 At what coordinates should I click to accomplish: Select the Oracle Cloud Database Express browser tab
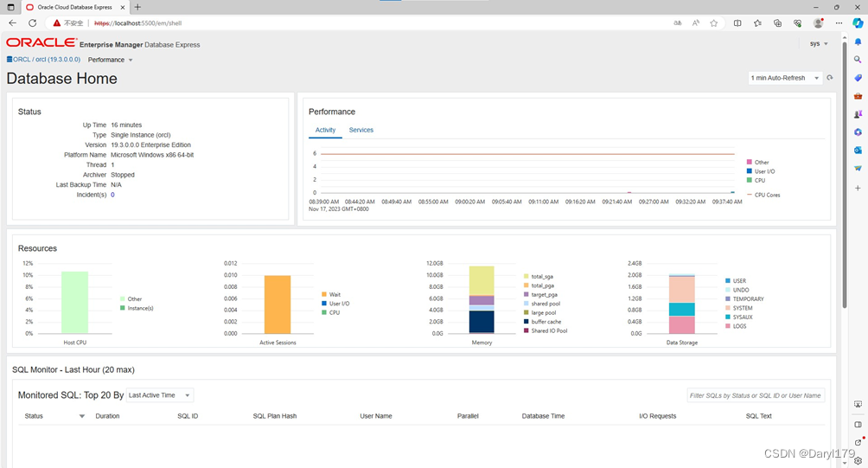pyautogui.click(x=74, y=7)
